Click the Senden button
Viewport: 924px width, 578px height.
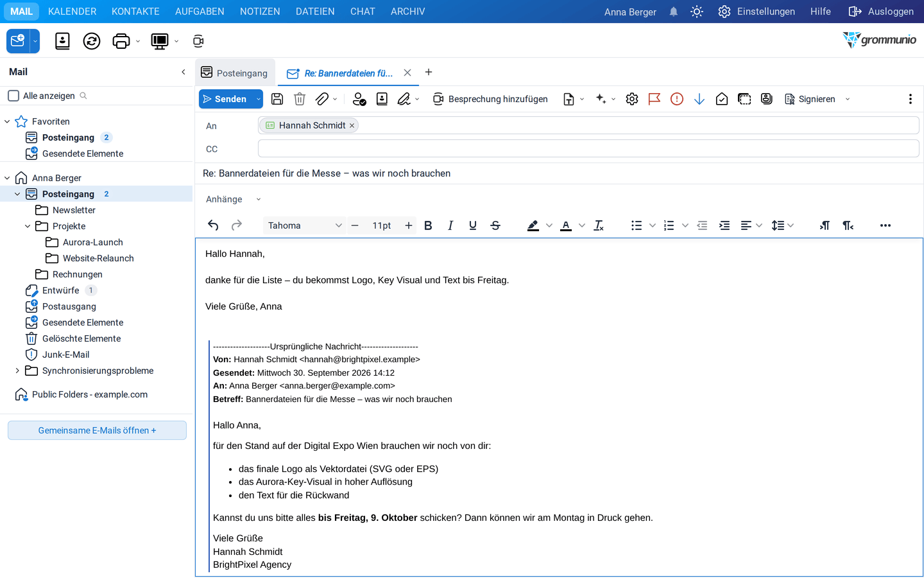(x=227, y=99)
